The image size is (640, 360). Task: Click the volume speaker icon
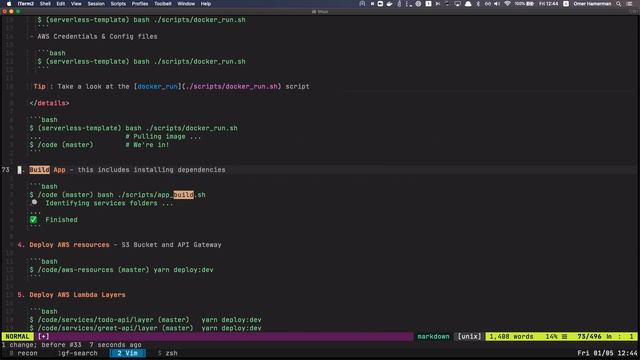pyautogui.click(x=497, y=4)
